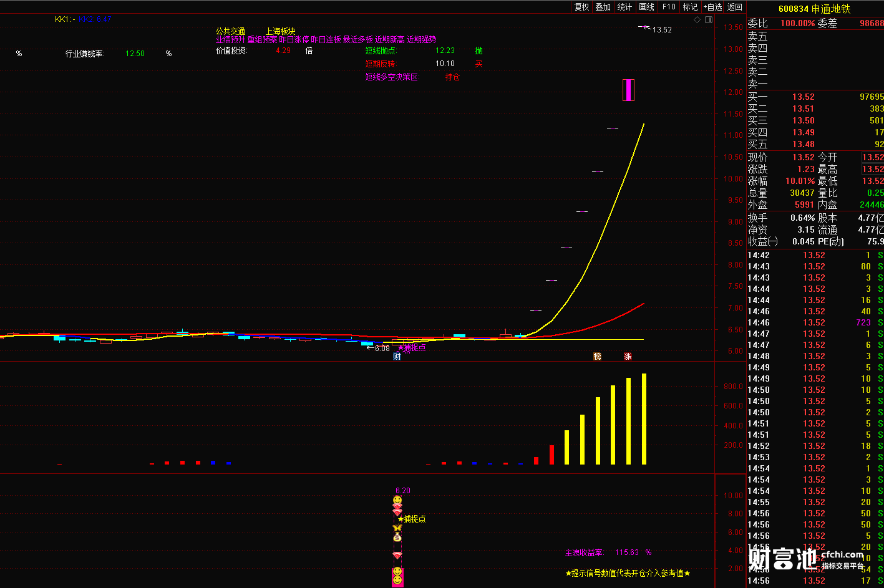Click the 买四 price 13.49

(804, 132)
